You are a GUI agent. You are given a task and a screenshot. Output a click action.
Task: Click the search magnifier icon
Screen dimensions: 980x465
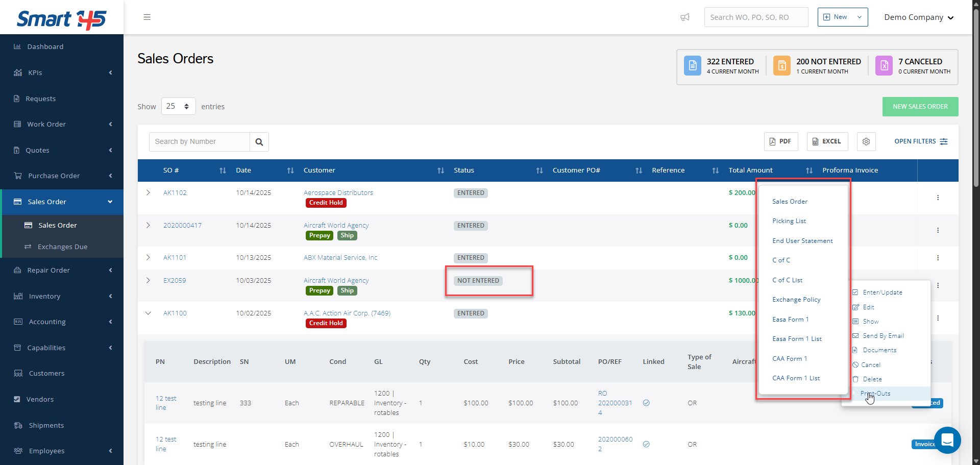259,142
